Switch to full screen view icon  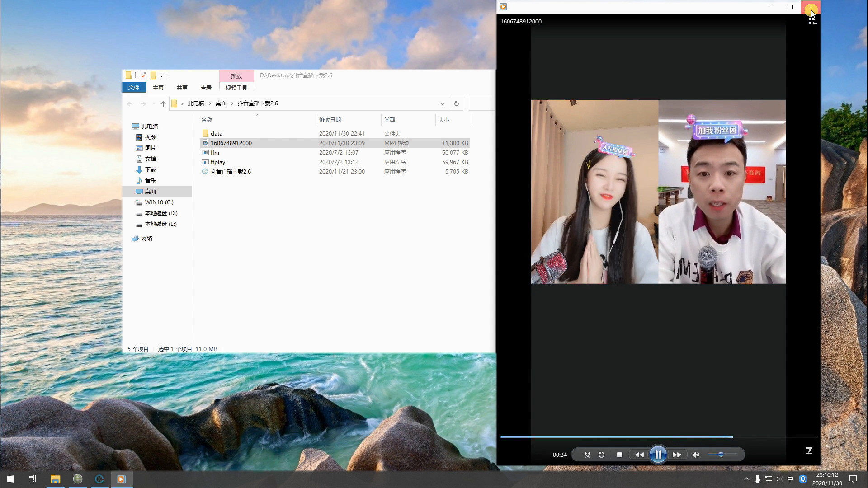(x=809, y=450)
